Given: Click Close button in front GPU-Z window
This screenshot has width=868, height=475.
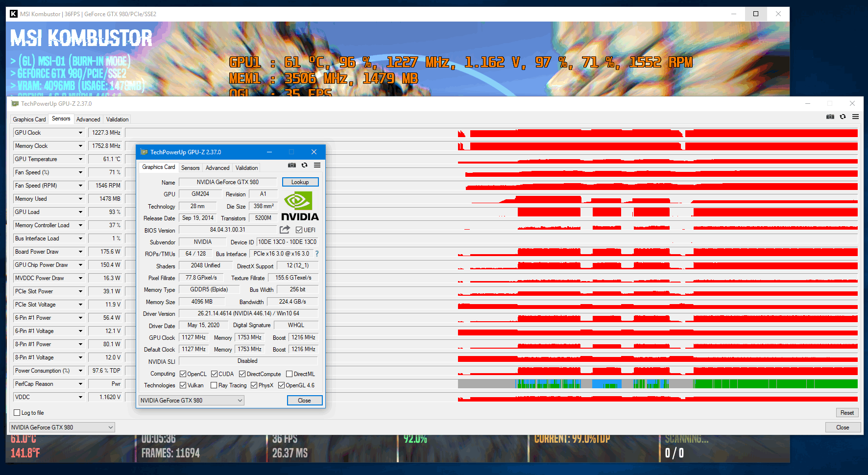Looking at the screenshot, I should (x=305, y=400).
